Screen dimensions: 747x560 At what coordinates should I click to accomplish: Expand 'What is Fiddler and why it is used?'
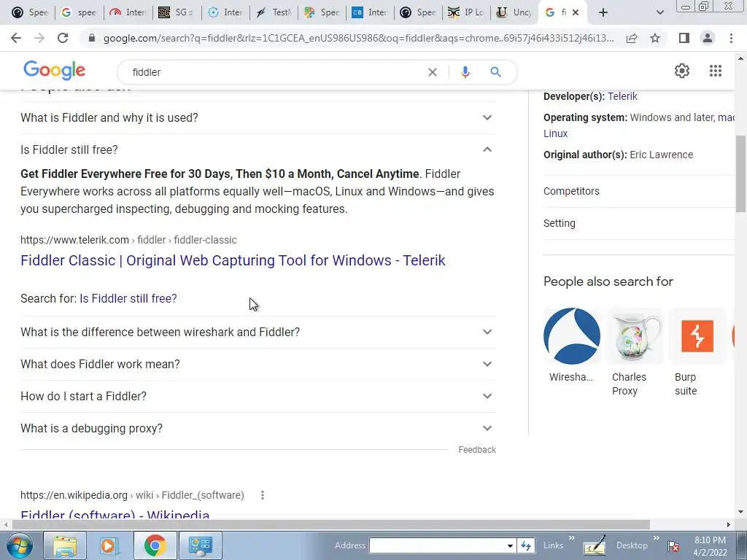[258, 117]
